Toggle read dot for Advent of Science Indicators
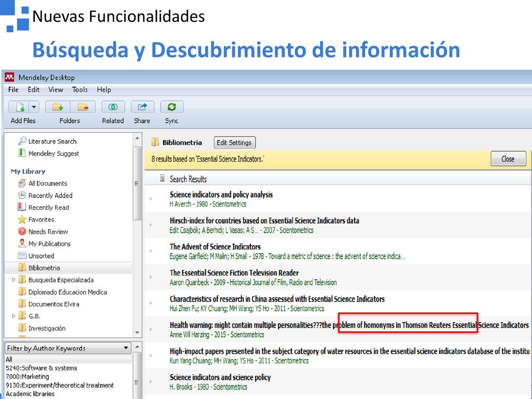 (151, 251)
